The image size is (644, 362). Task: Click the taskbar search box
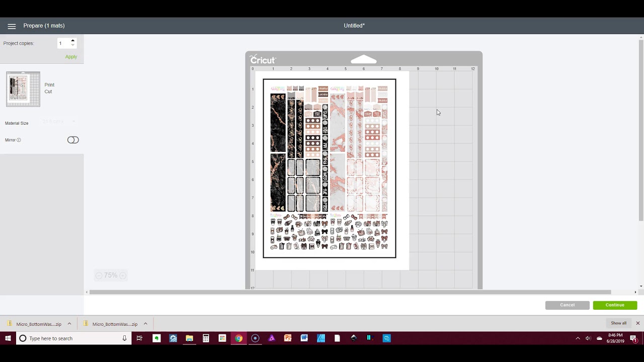tap(74, 338)
